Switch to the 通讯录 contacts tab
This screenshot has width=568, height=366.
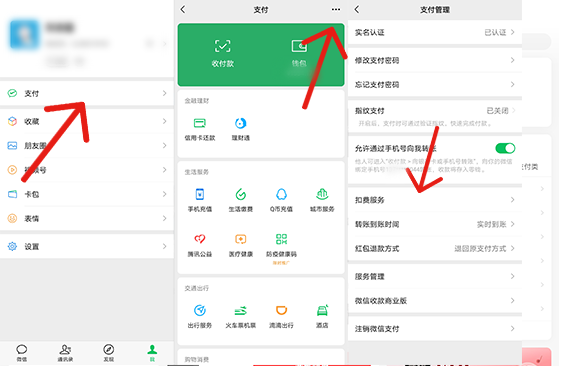(65, 353)
